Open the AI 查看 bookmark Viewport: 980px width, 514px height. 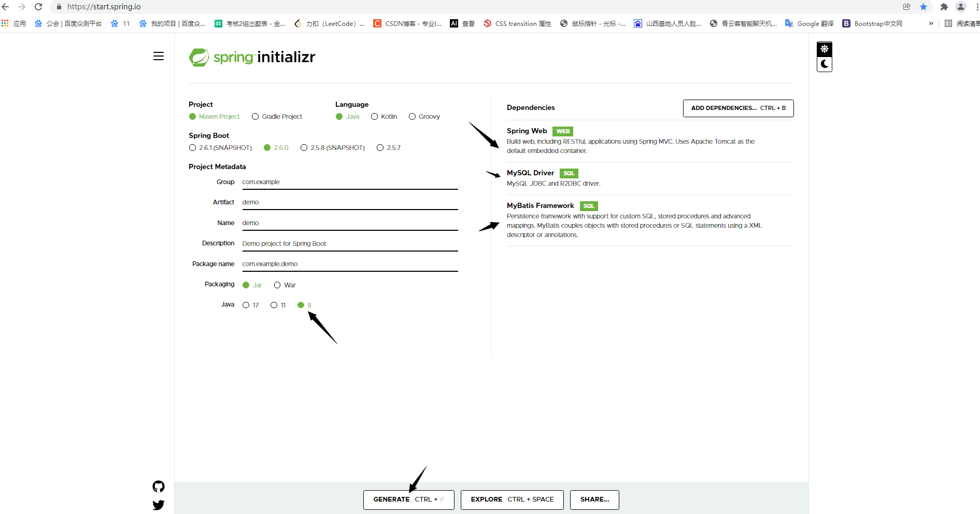pos(462,23)
